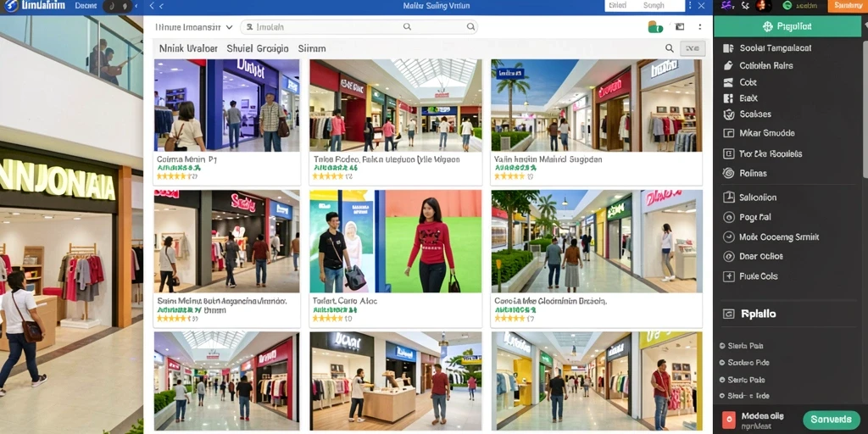Switch to the Shuiel Groigio tab
Viewport: 868px width, 434px height.
(x=258, y=48)
